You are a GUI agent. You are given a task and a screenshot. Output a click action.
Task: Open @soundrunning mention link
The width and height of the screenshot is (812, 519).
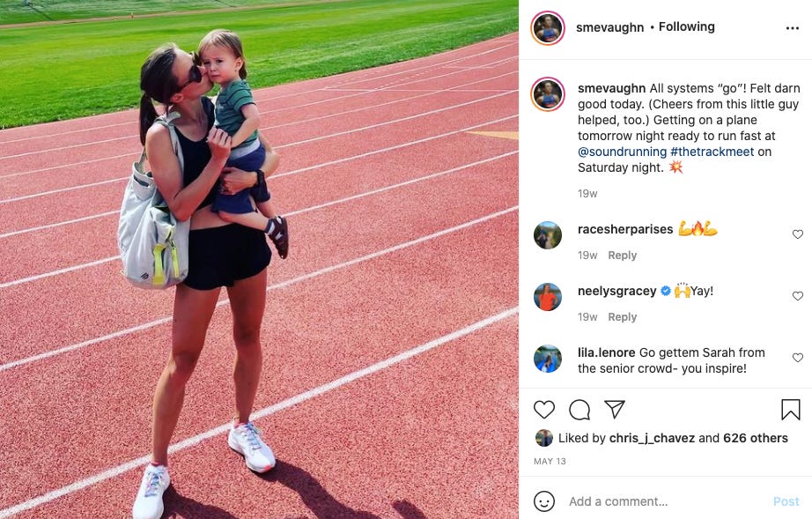(x=622, y=152)
